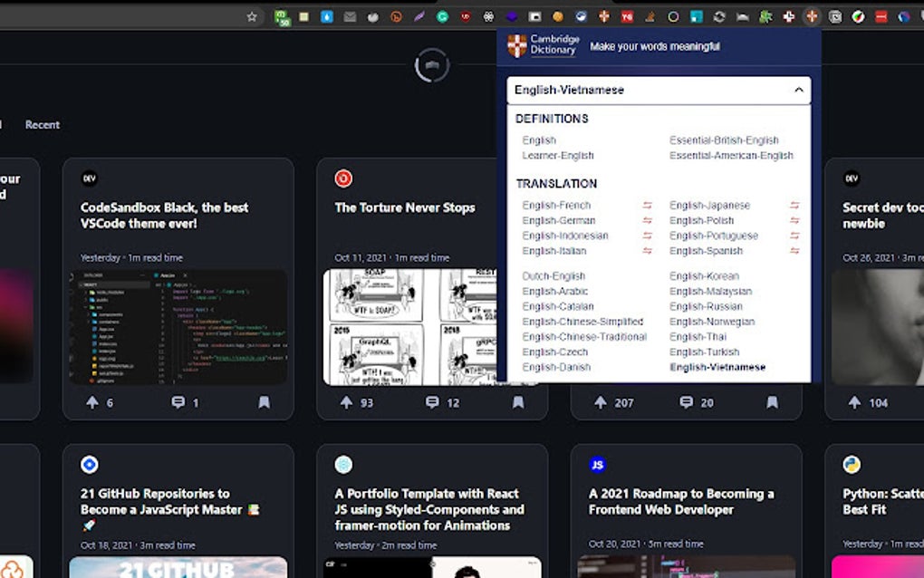
Task: Switch to the Recent tab
Action: coord(42,124)
